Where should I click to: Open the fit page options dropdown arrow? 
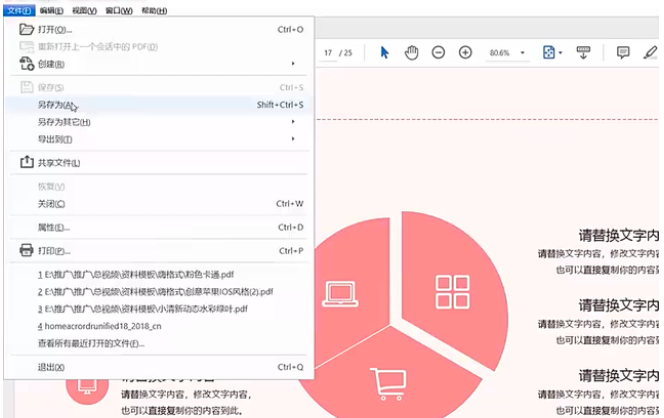click(561, 53)
